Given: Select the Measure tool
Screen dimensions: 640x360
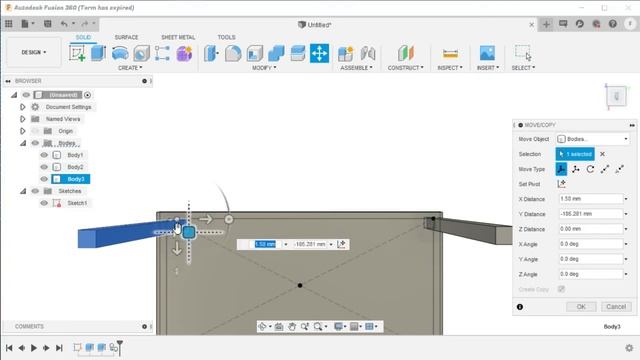Looking at the screenshot, I should pos(450,53).
